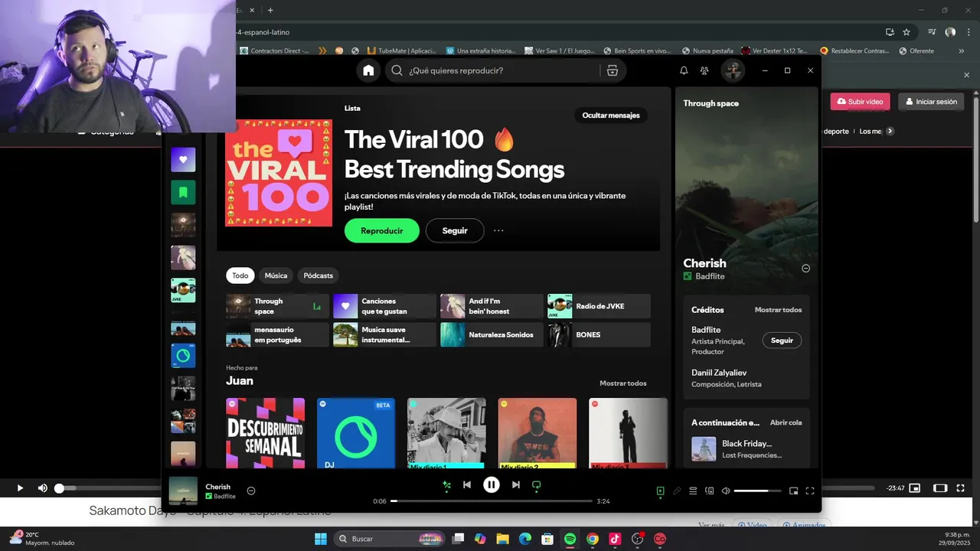Toggle repeat mode in player
Viewport: 980px width, 551px height.
[x=537, y=485]
